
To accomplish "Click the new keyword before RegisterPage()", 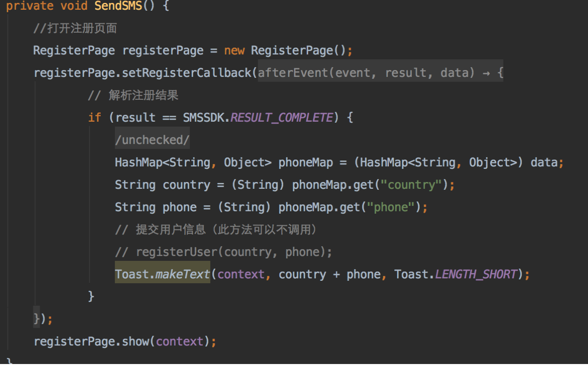I will click(x=234, y=50).
